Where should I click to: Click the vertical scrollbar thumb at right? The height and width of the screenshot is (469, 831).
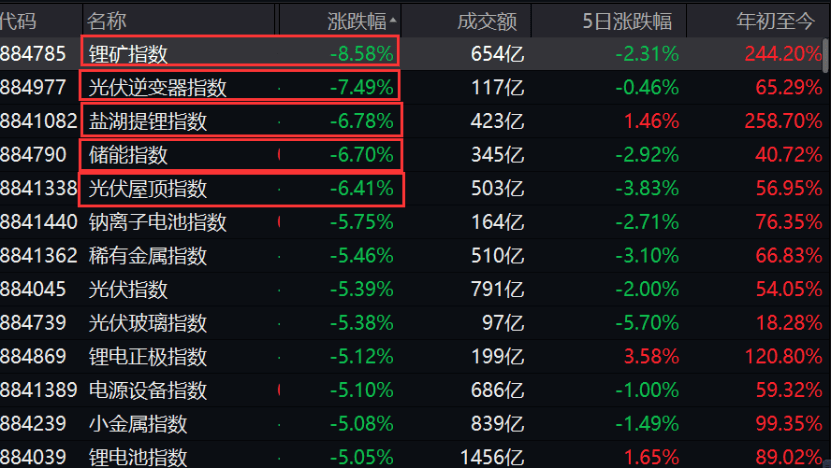[x=826, y=55]
